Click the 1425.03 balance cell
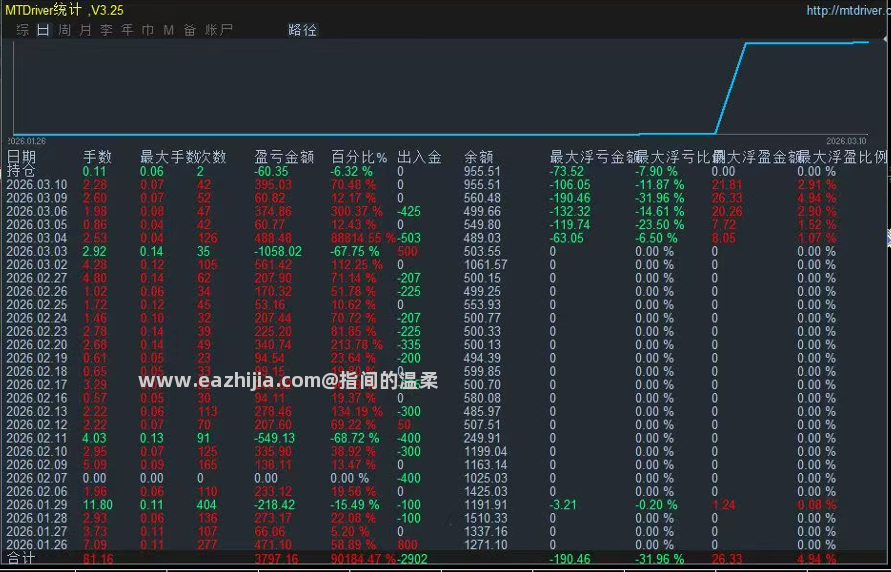Viewport: 891px width, 572px height. point(485,491)
